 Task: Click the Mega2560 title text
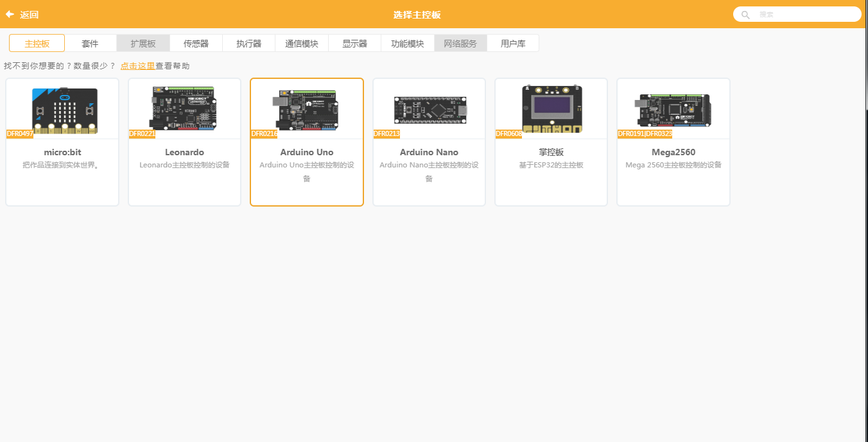[673, 153]
